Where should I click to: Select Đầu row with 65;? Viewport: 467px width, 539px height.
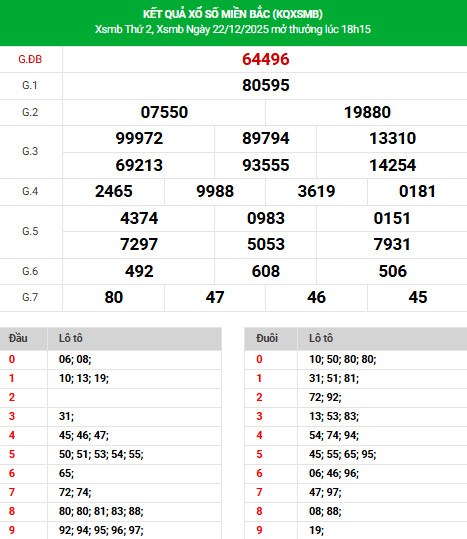coord(111,474)
